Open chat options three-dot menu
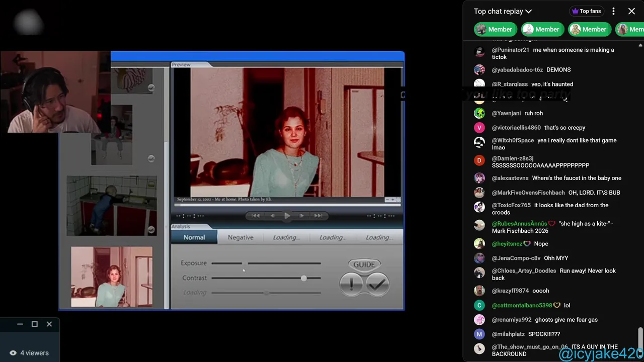644x362 pixels. point(613,11)
